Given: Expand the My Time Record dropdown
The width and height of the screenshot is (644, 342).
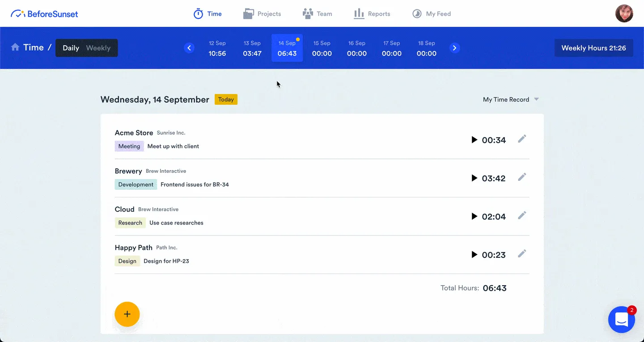Looking at the screenshot, I should 511,99.
